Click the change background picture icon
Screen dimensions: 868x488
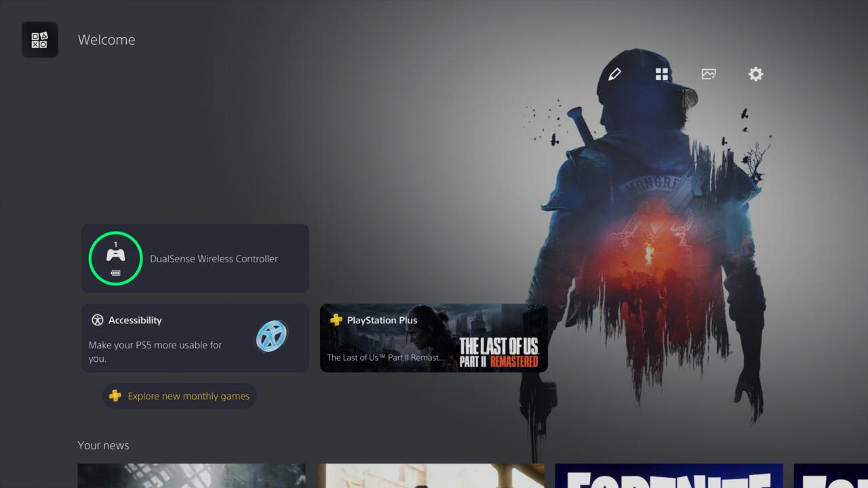point(709,75)
